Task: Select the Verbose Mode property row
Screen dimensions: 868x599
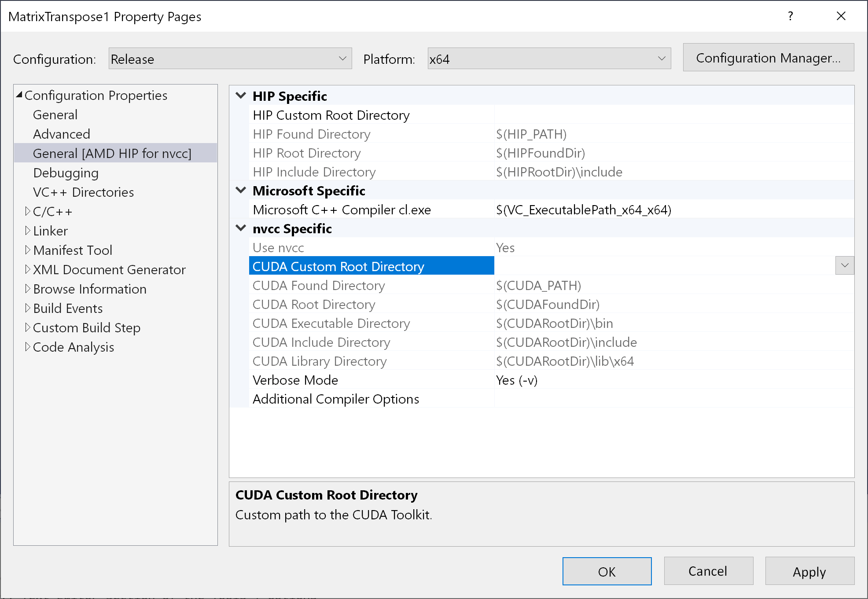Action: point(295,380)
